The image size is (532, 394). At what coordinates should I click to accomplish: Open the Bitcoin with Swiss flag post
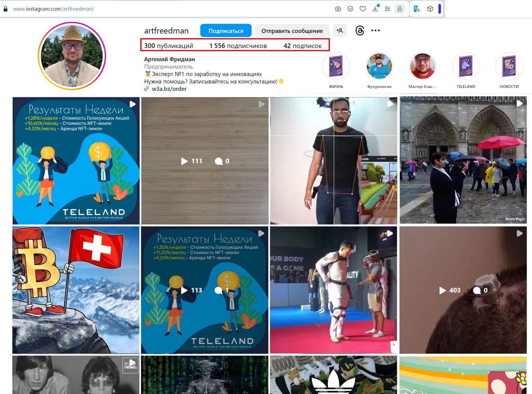(76, 290)
